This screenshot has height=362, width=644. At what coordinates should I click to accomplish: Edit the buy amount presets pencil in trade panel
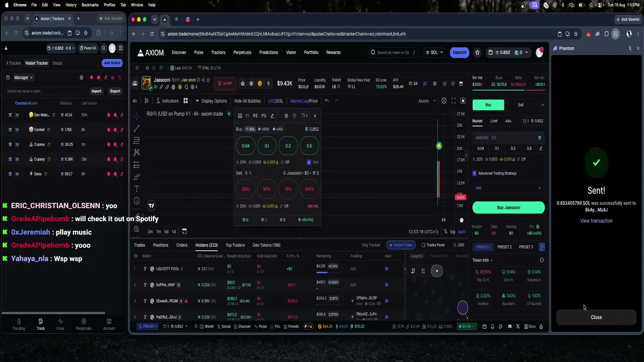click(541, 148)
